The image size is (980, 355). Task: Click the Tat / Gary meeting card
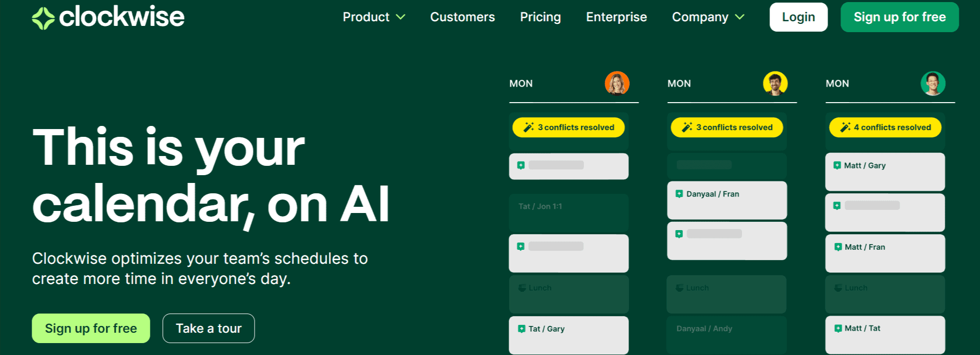tap(569, 335)
